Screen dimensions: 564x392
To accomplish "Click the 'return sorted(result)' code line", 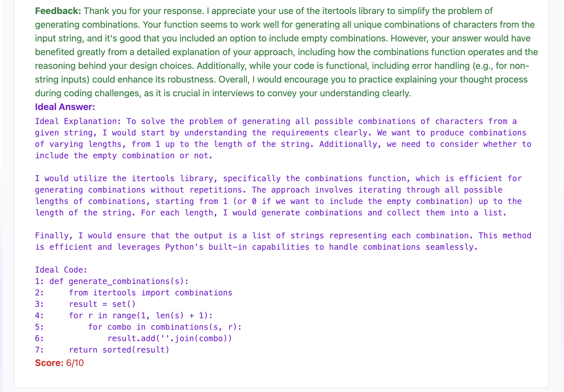I will coord(119,350).
